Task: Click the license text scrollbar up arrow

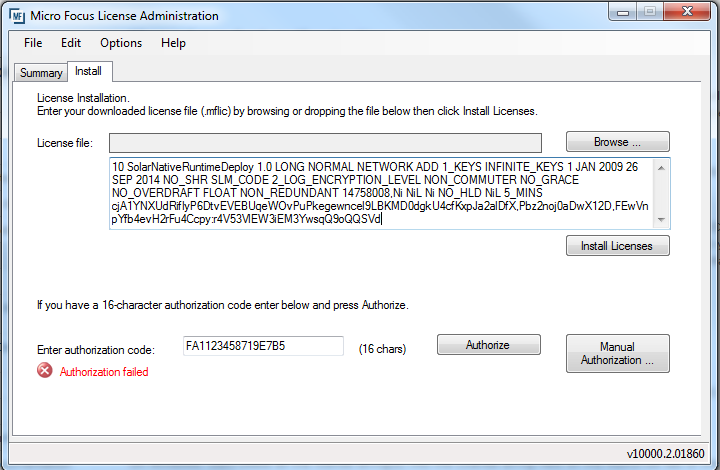Action: coord(660,167)
